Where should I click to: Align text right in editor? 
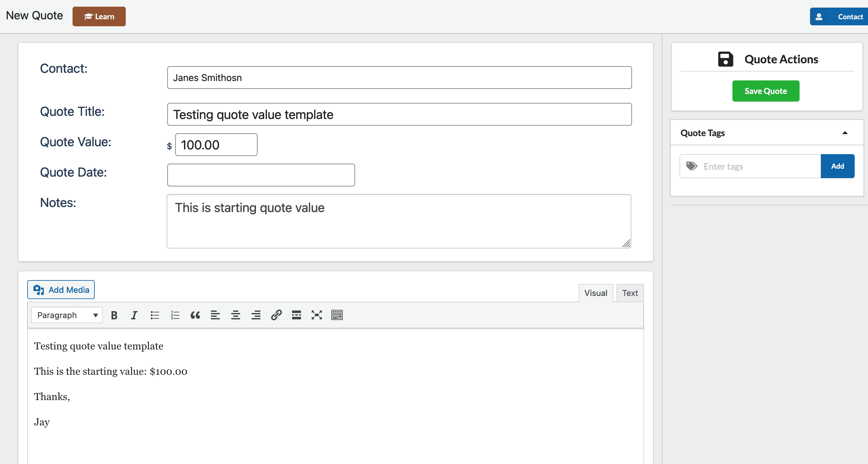[256, 315]
